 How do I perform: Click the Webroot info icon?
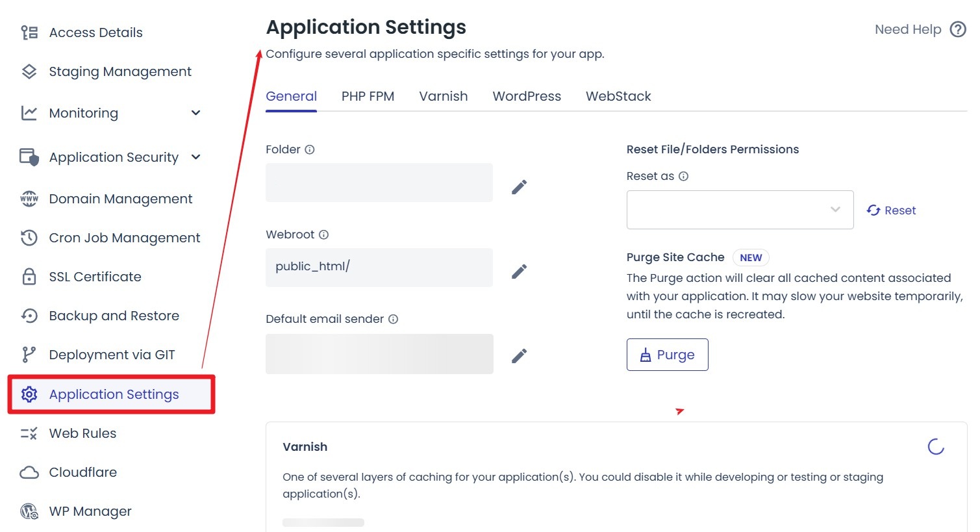[323, 234]
